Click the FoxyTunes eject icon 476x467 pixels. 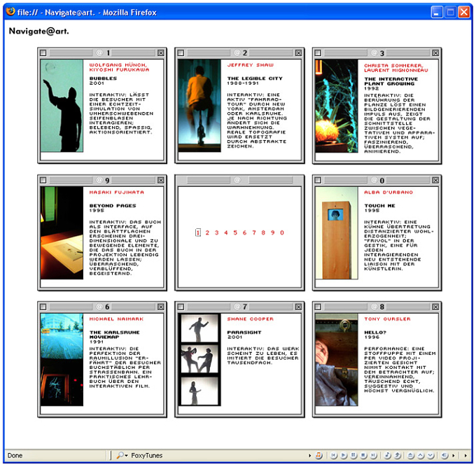click(x=410, y=455)
